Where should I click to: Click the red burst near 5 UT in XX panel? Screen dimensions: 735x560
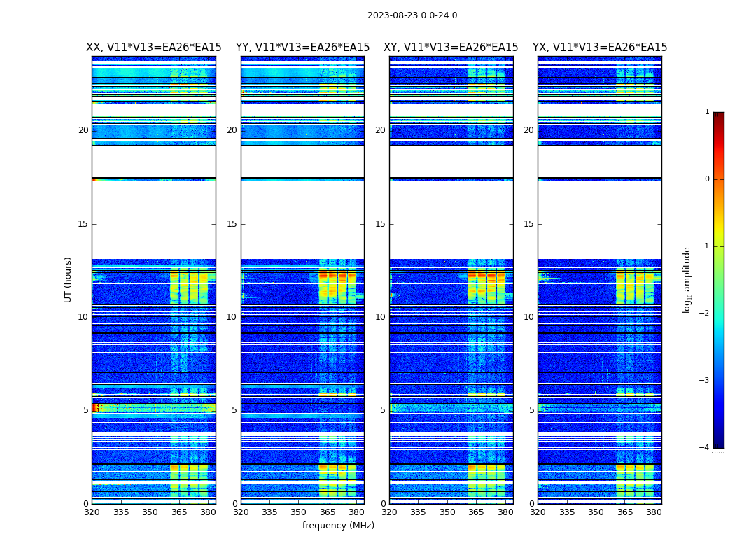point(96,408)
